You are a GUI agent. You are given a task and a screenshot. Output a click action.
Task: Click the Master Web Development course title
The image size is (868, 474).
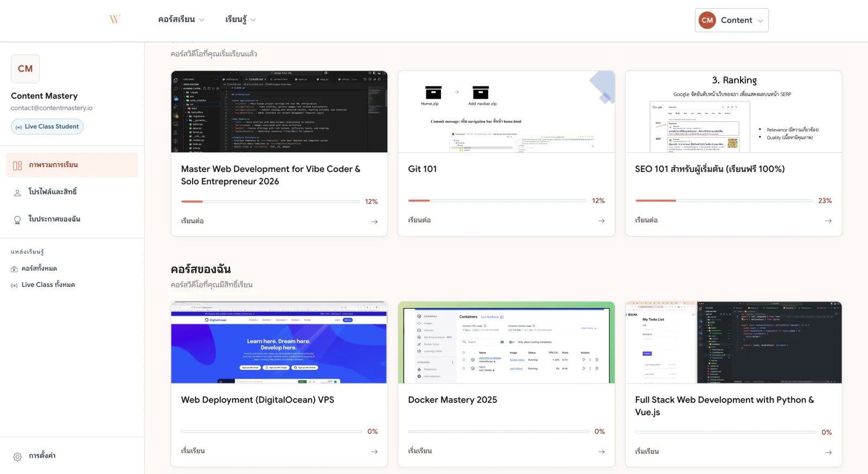click(271, 175)
